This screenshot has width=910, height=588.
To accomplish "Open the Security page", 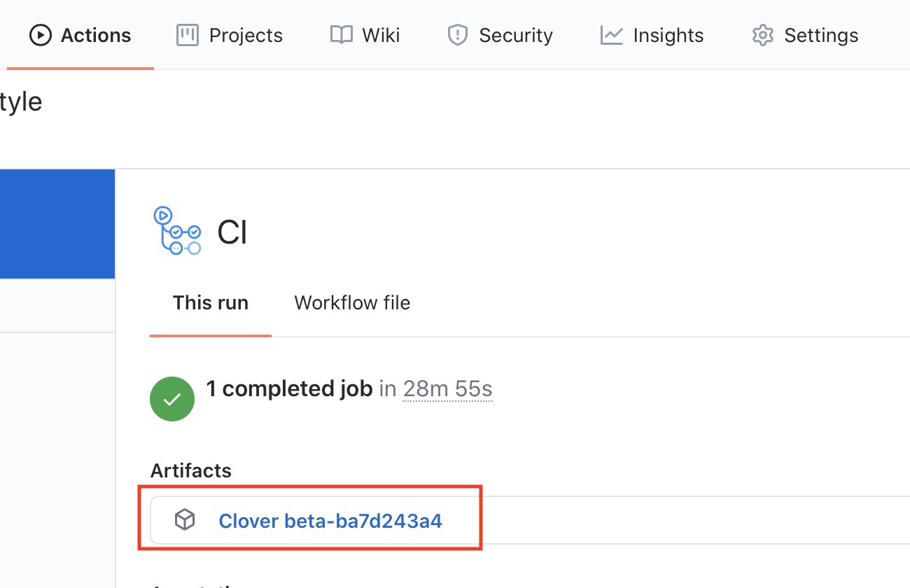I will pos(514,34).
